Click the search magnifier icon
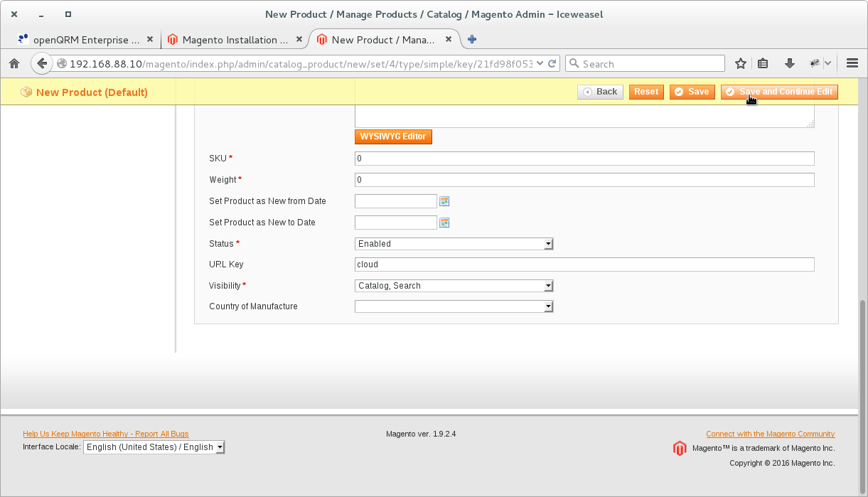Screen dimensions: 868x497 tap(574, 63)
